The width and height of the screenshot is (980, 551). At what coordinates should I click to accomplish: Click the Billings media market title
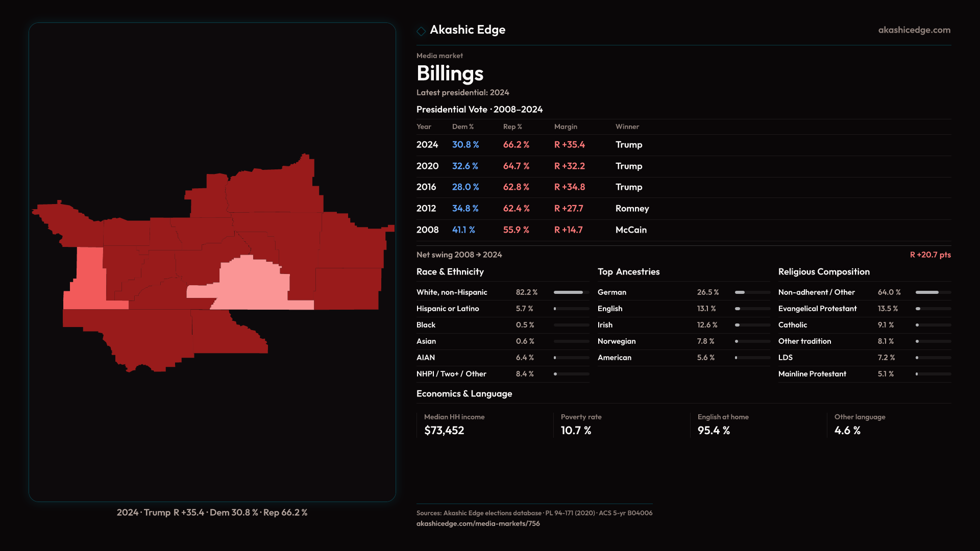pyautogui.click(x=450, y=73)
